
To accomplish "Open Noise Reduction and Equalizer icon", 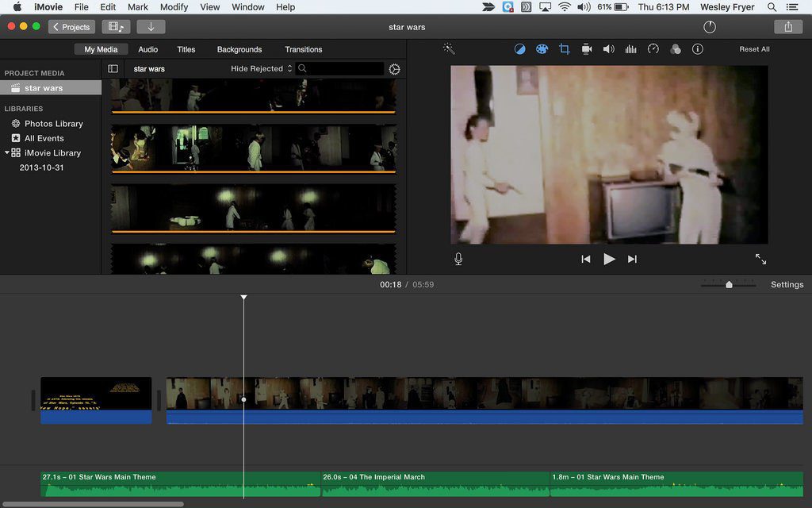I will [x=630, y=49].
